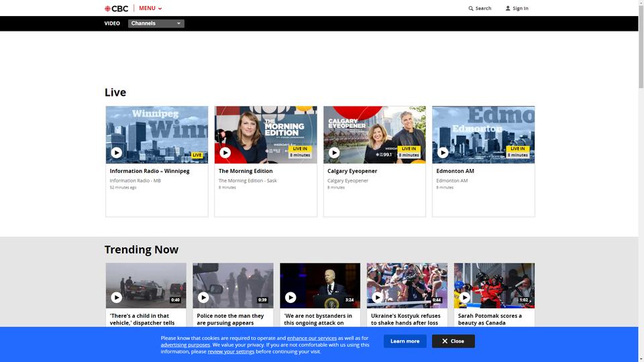
Task: Follow the 'enhance our services' link
Action: [312, 338]
